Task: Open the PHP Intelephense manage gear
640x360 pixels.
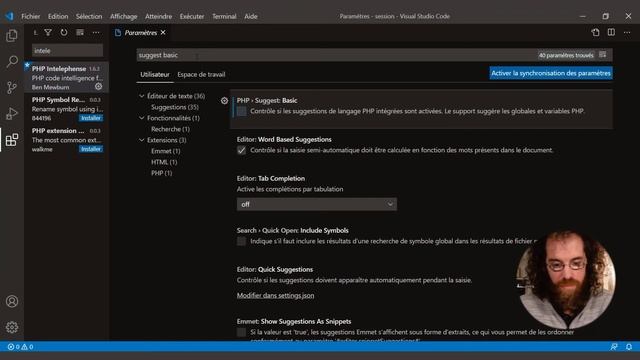Action: click(98, 87)
